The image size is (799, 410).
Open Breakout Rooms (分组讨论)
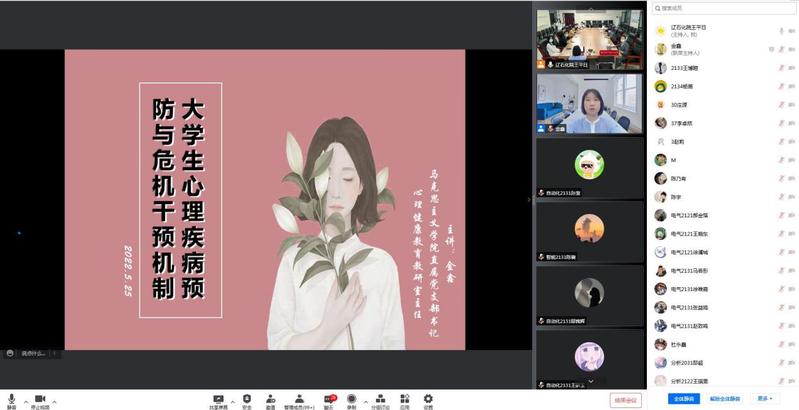380,400
